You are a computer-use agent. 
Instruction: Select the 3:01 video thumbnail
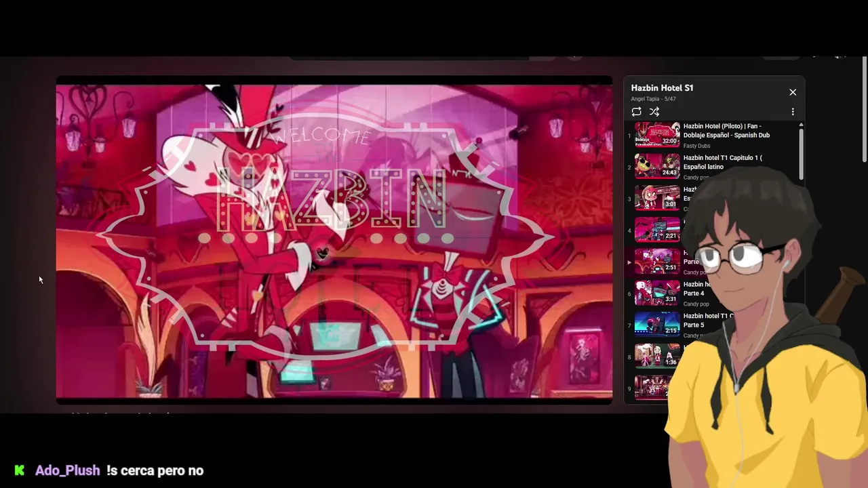(x=657, y=199)
